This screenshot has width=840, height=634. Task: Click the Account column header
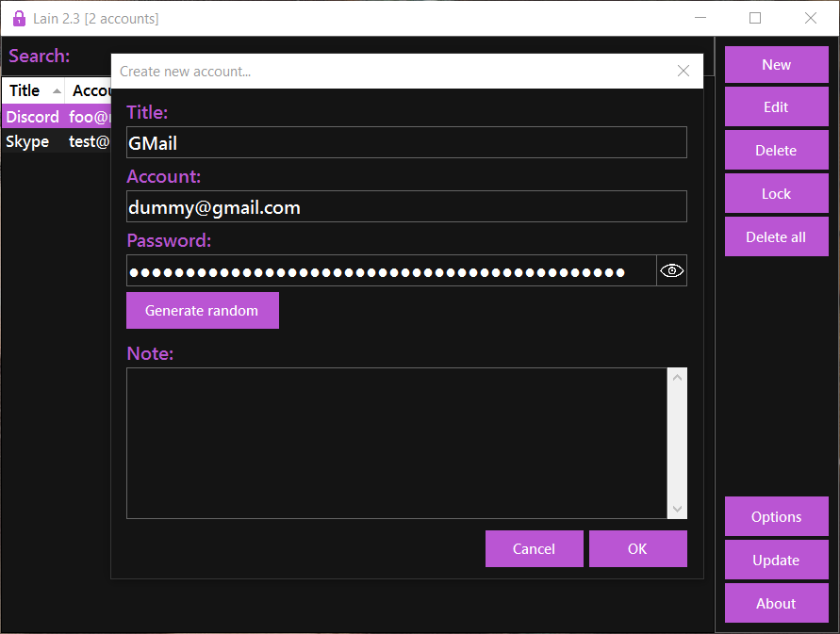coord(89,91)
